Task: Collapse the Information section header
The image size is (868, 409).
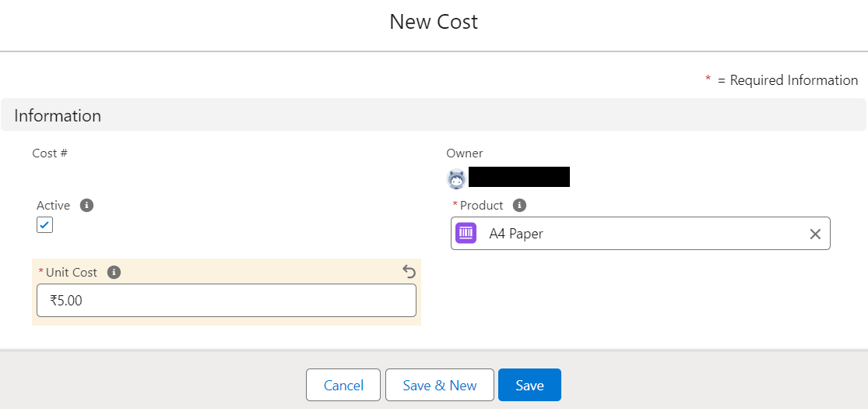Action: pos(58,115)
